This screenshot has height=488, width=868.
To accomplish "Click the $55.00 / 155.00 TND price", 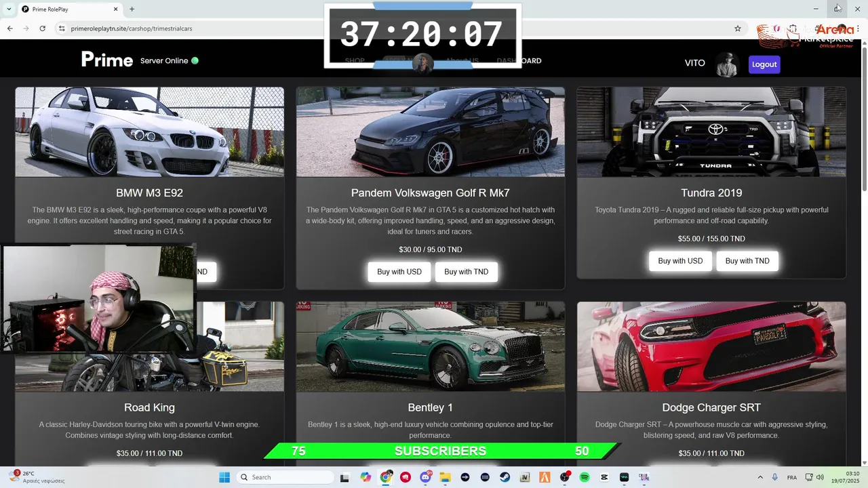I will (x=711, y=239).
